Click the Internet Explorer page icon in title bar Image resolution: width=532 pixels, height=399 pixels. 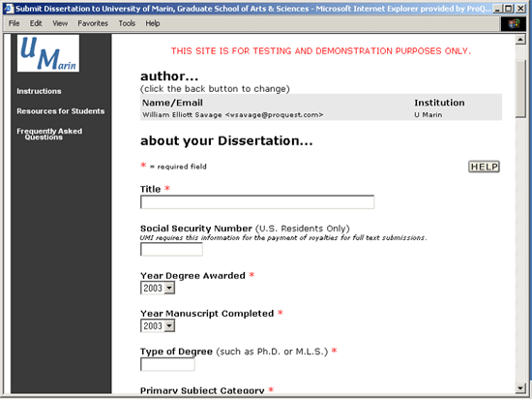[x=9, y=9]
